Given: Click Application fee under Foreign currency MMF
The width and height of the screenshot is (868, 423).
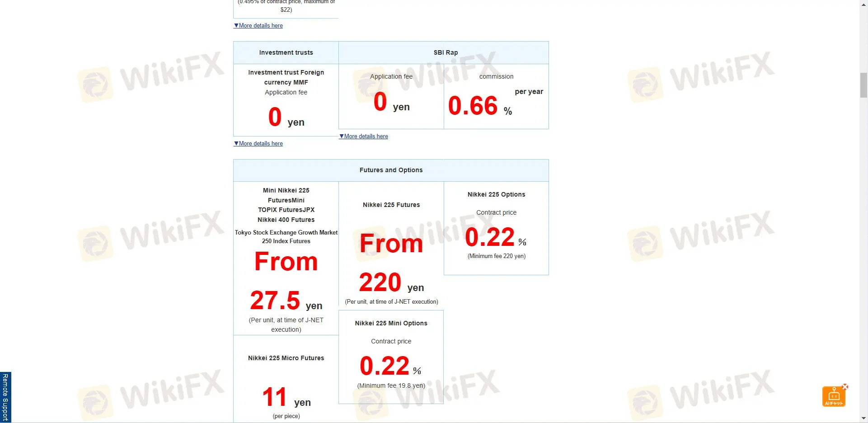Looking at the screenshot, I should (x=286, y=93).
